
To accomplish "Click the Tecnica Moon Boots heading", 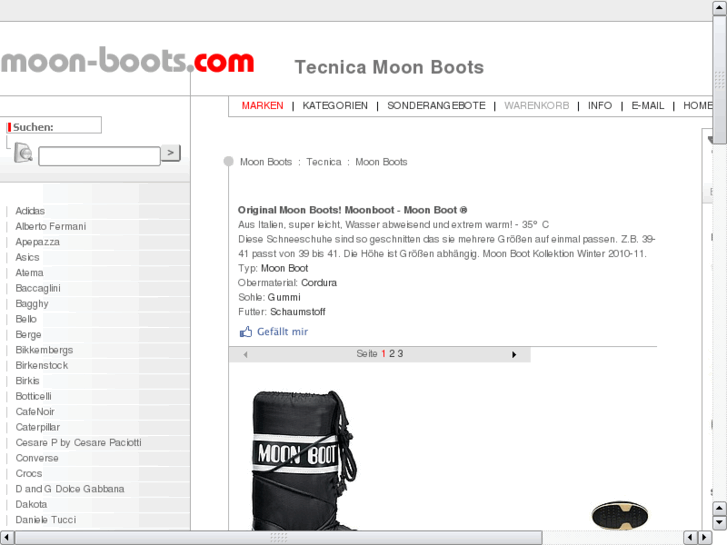I will [x=389, y=67].
